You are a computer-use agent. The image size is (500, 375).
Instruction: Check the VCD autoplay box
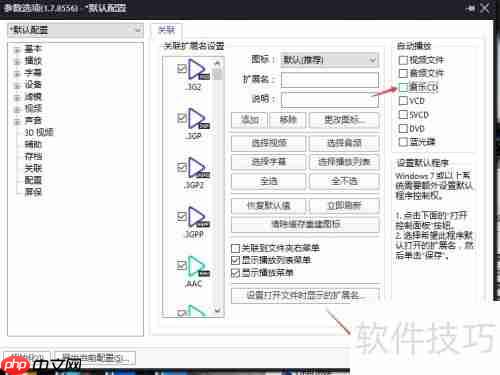(x=403, y=100)
